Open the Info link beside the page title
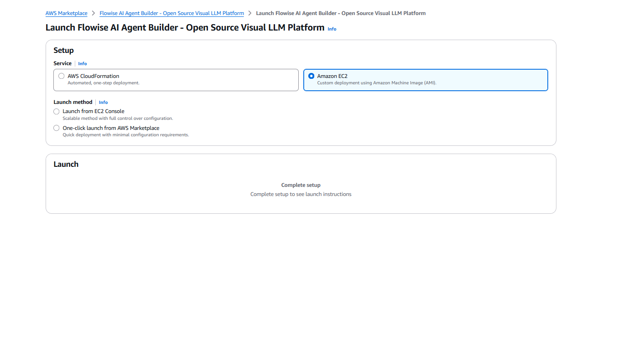Image resolution: width=644 pixels, height=361 pixels. pyautogui.click(x=332, y=29)
